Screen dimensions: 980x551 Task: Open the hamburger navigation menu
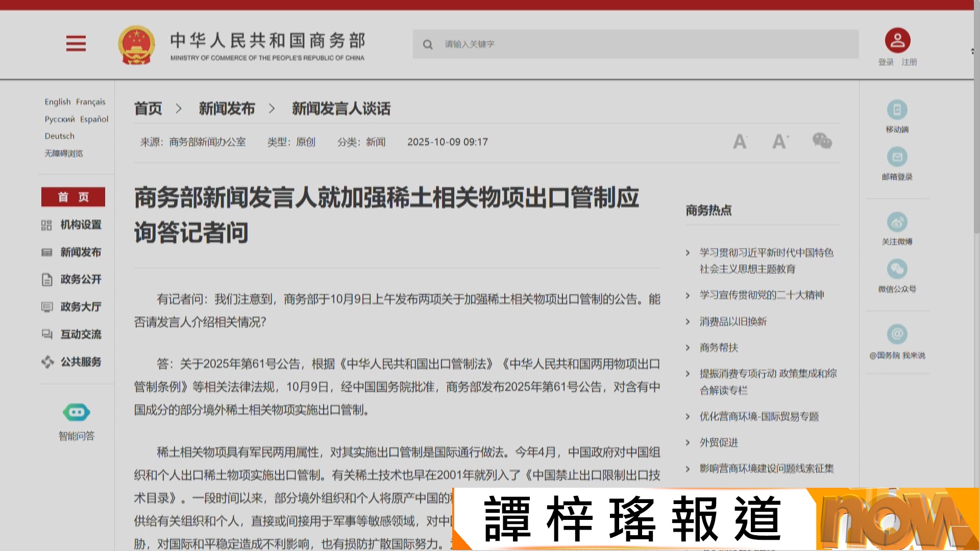click(x=76, y=44)
